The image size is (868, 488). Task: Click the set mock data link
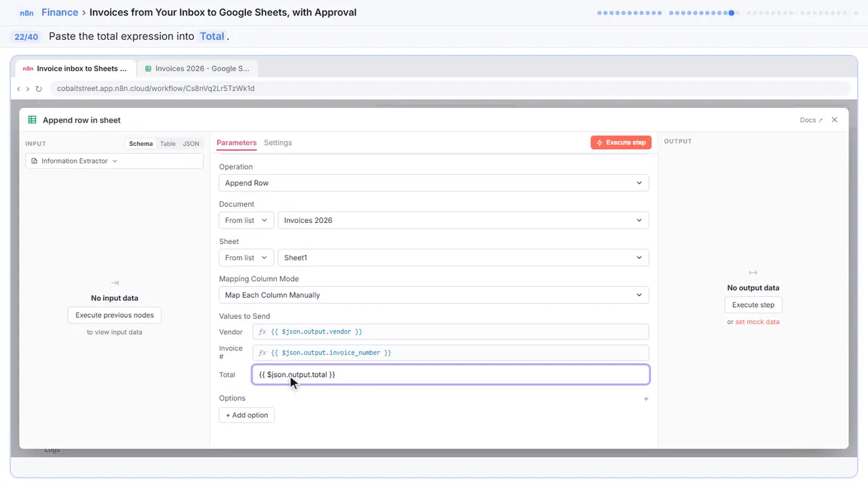pos(757,322)
